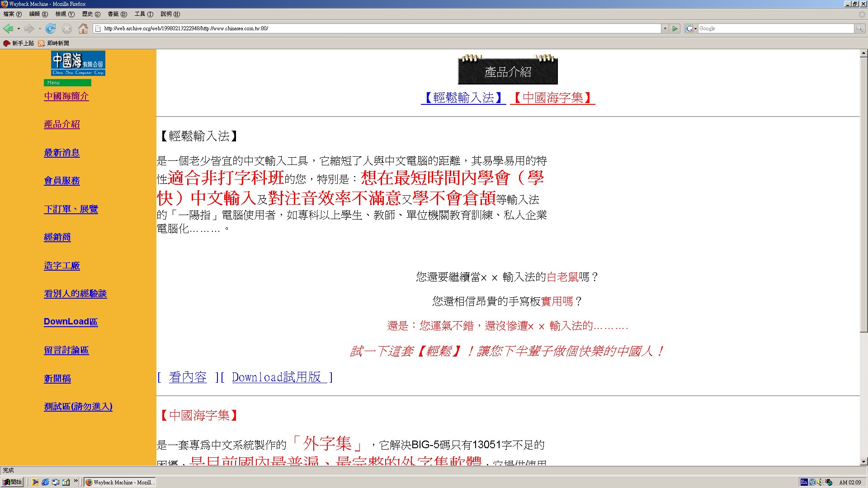Image resolution: width=868 pixels, height=488 pixels.
Task: Click the search magnifier icon
Action: (x=859, y=28)
